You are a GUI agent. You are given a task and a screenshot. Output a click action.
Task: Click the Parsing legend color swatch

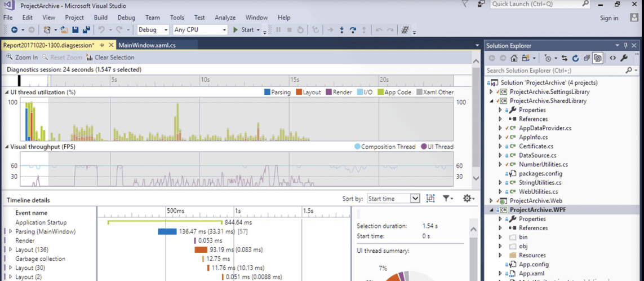pos(268,92)
